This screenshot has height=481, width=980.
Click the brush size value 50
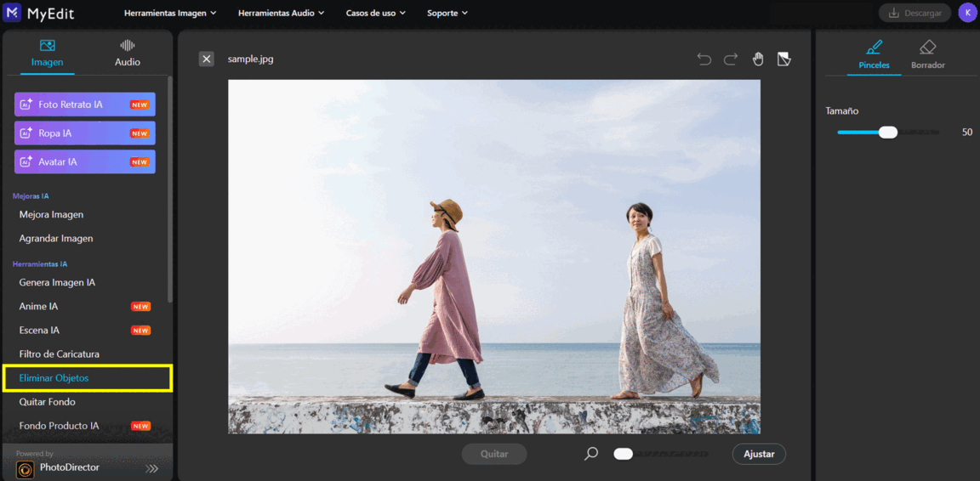click(x=967, y=133)
